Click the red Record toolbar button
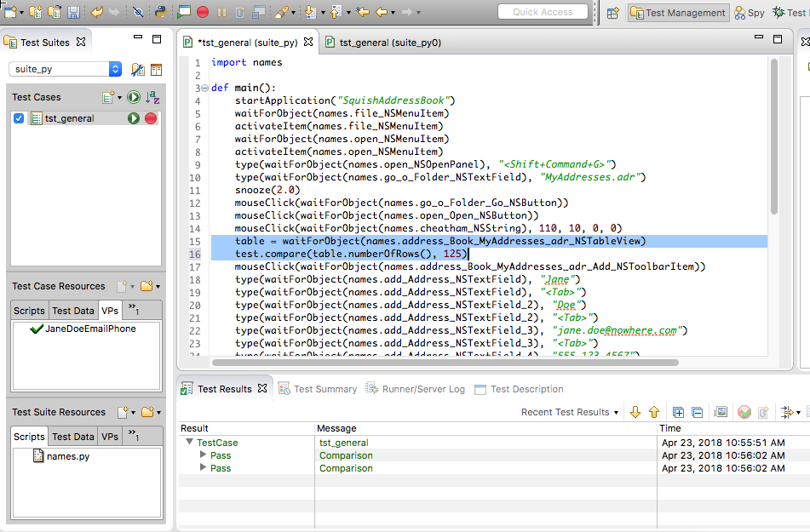Screen dimensions: 810x532 pos(203,12)
